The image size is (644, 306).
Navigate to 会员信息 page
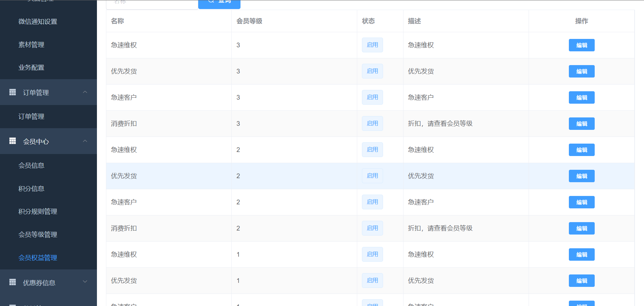[31, 165]
